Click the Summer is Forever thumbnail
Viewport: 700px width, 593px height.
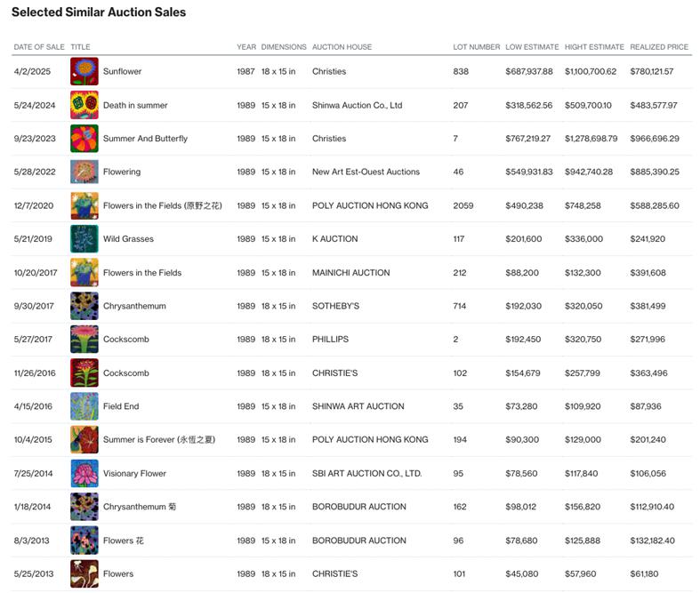tap(84, 440)
